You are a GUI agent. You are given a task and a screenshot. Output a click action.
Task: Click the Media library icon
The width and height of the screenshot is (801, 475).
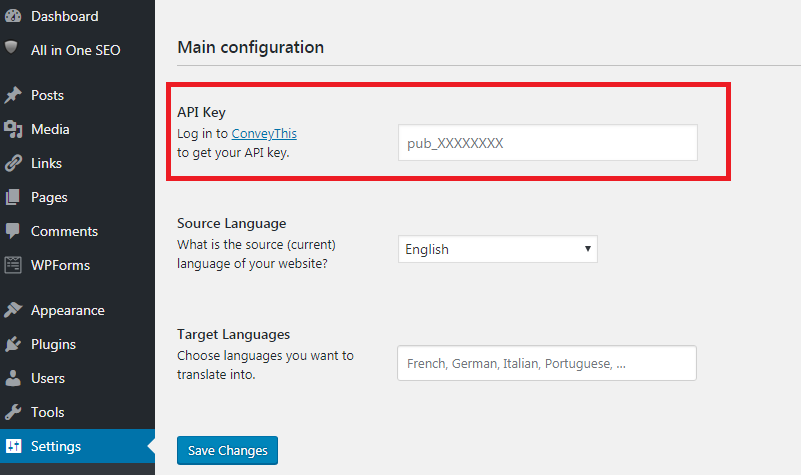pyautogui.click(x=13, y=129)
